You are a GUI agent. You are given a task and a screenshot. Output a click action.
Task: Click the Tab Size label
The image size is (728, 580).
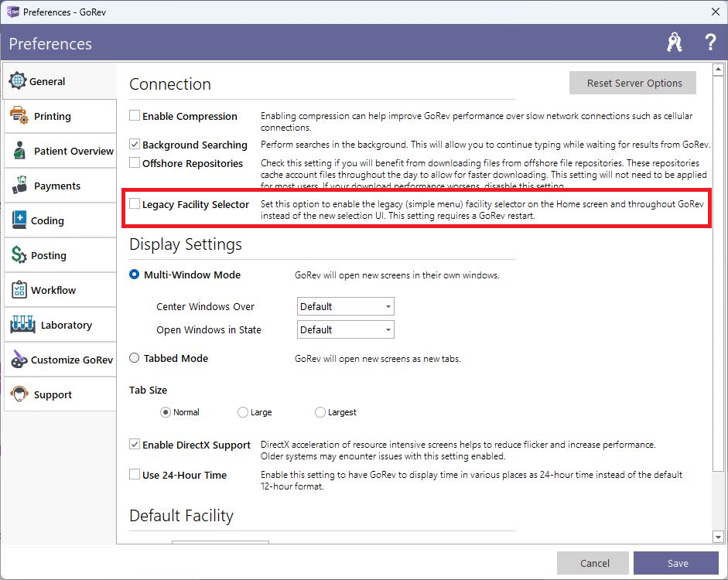(x=148, y=390)
